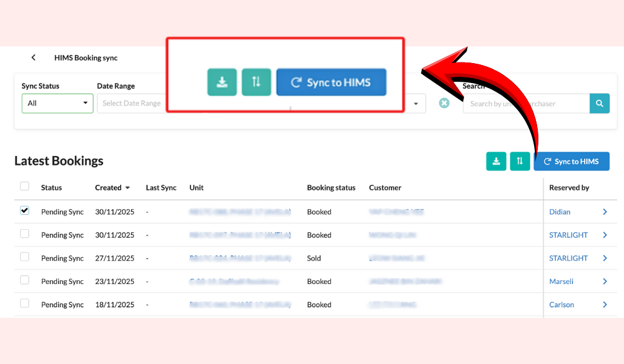Click the download icon in the highlighted toolbar

click(222, 82)
